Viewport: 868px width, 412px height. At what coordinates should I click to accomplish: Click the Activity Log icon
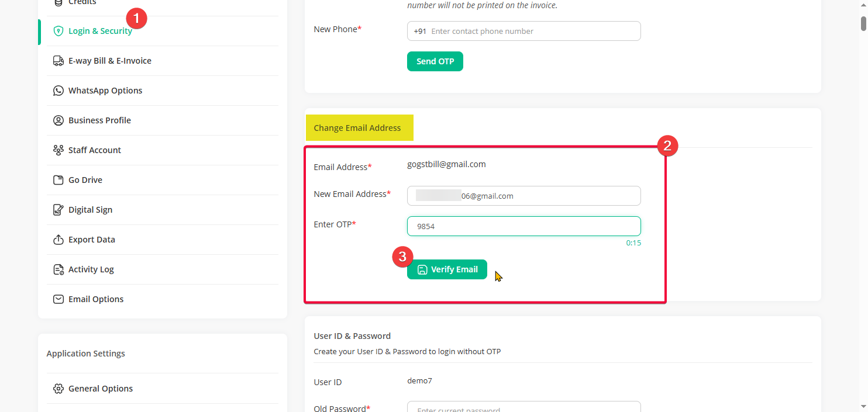(58, 269)
